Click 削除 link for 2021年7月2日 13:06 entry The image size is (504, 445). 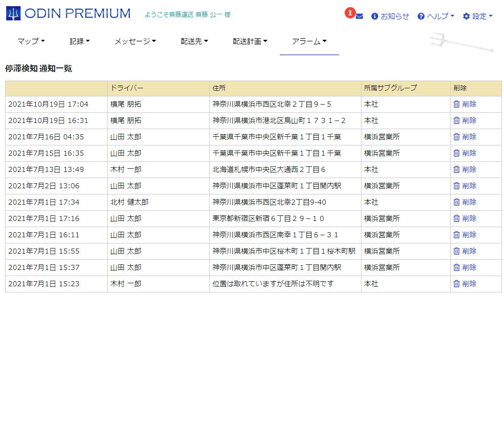469,186
